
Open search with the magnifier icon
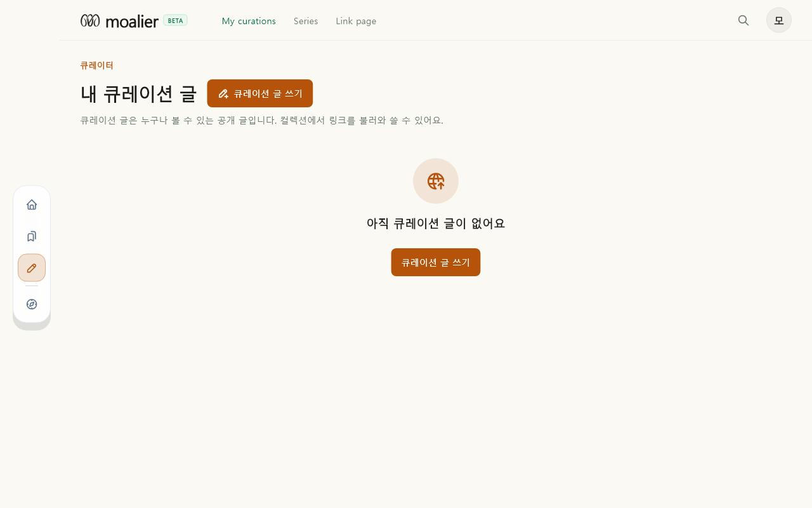743,20
